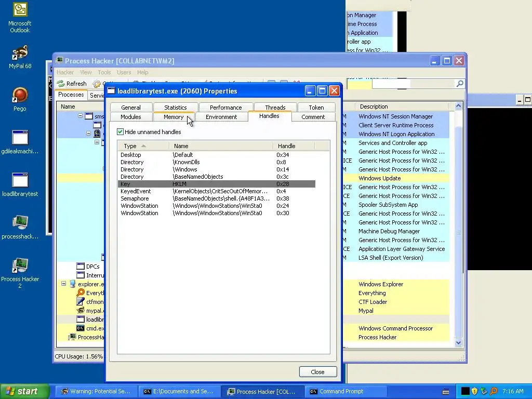The width and height of the screenshot is (532, 399).
Task: Click the process list scroll up arrow
Action: pyautogui.click(x=458, y=106)
